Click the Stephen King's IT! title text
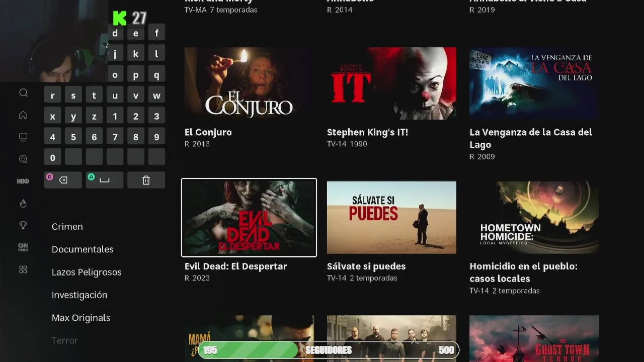 (367, 132)
